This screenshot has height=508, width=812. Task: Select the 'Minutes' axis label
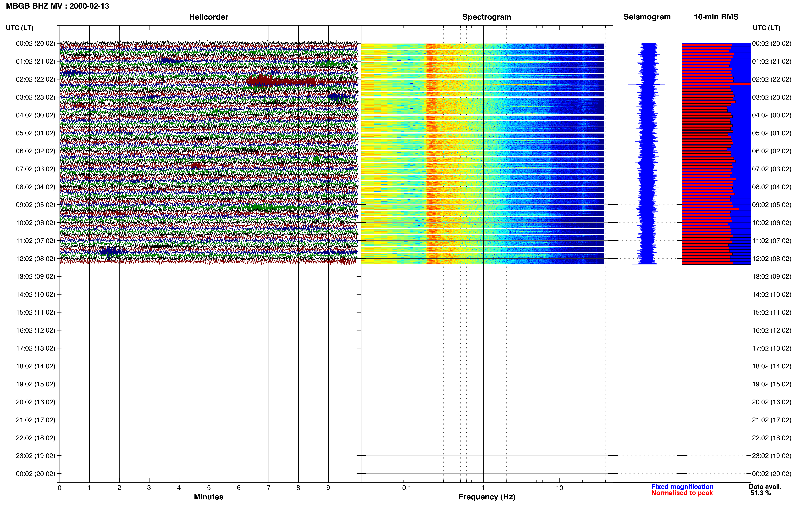(x=209, y=497)
